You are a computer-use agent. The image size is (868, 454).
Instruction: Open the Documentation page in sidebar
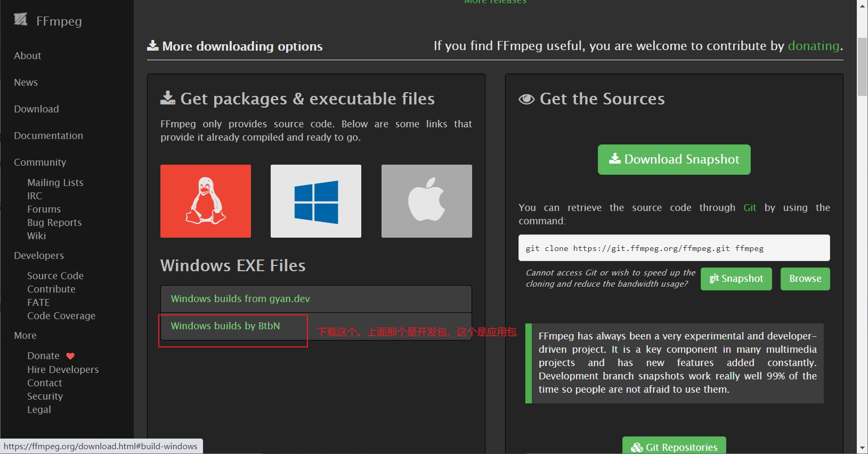coord(48,136)
